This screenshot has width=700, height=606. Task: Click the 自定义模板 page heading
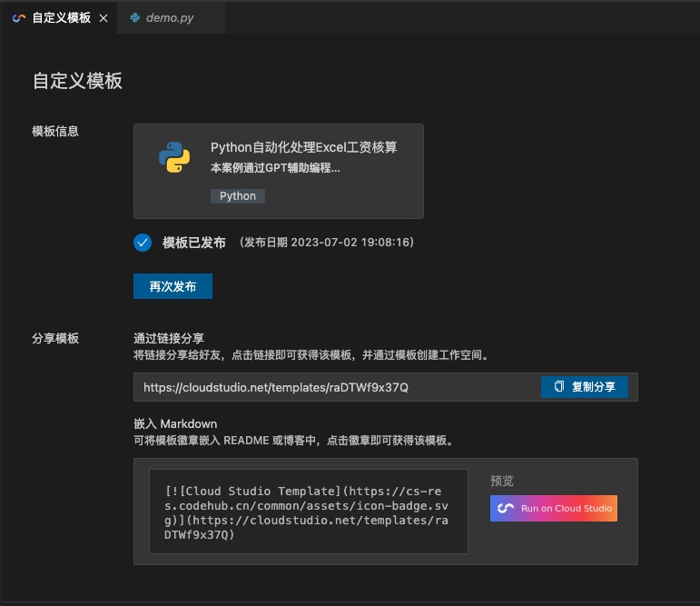[x=77, y=81]
